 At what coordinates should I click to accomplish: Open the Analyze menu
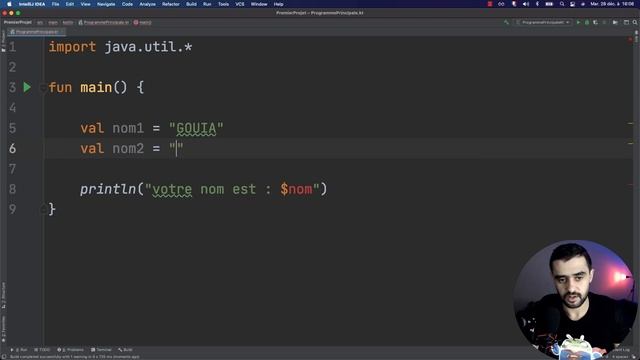tap(147, 4)
